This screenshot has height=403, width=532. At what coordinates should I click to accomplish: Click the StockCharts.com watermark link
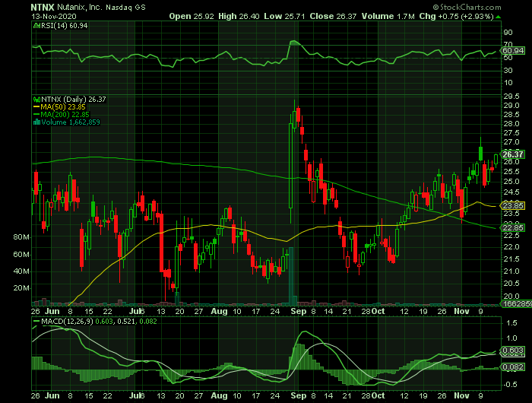click(467, 7)
